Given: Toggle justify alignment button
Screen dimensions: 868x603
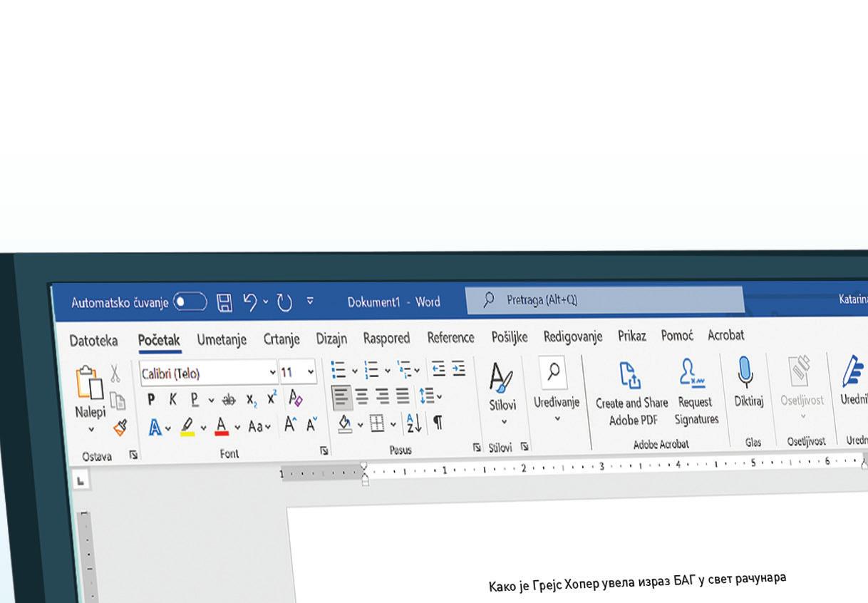Looking at the screenshot, I should point(403,396).
